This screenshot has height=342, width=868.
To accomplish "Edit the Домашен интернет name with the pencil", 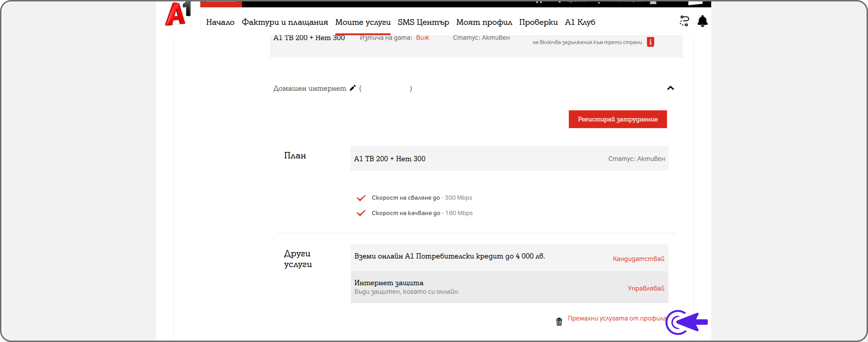I will (352, 88).
